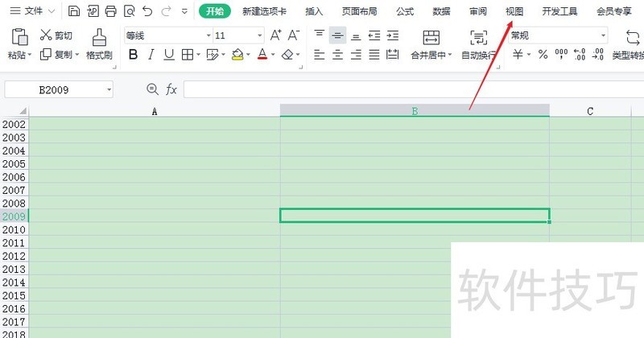Center text horizontally
Viewport: 644px width, 338px height.
(337, 54)
